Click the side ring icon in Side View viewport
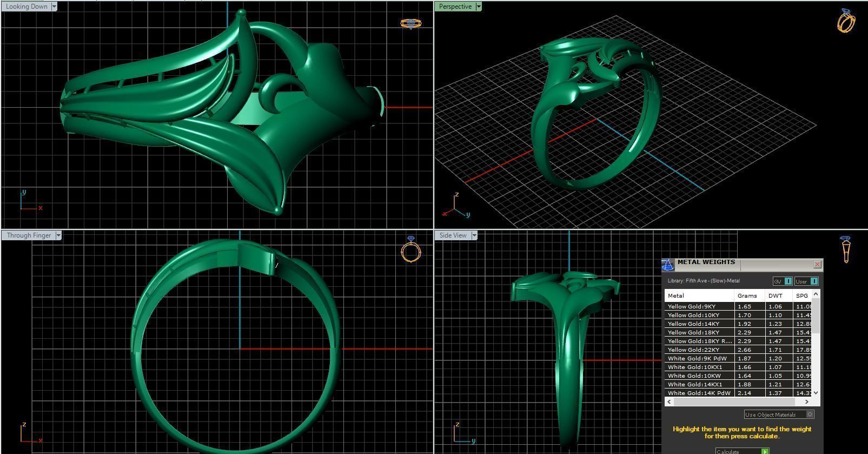Screen dimensions: 868x454 point(845,249)
